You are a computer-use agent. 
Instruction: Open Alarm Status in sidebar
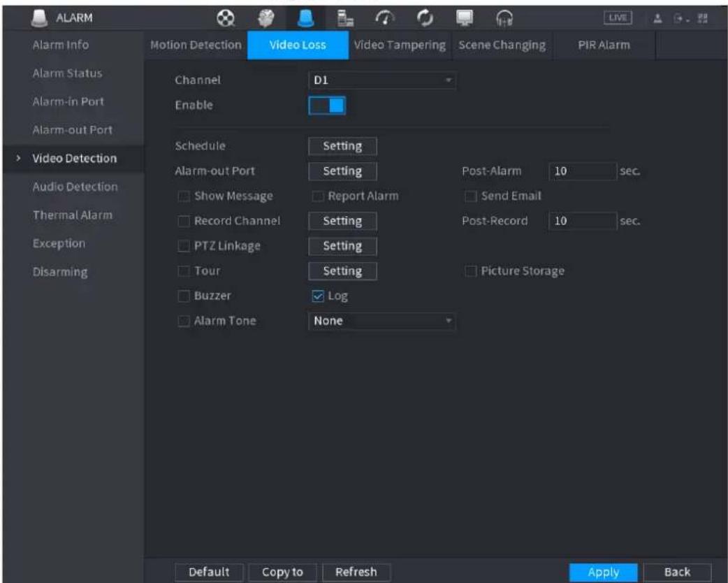point(67,73)
